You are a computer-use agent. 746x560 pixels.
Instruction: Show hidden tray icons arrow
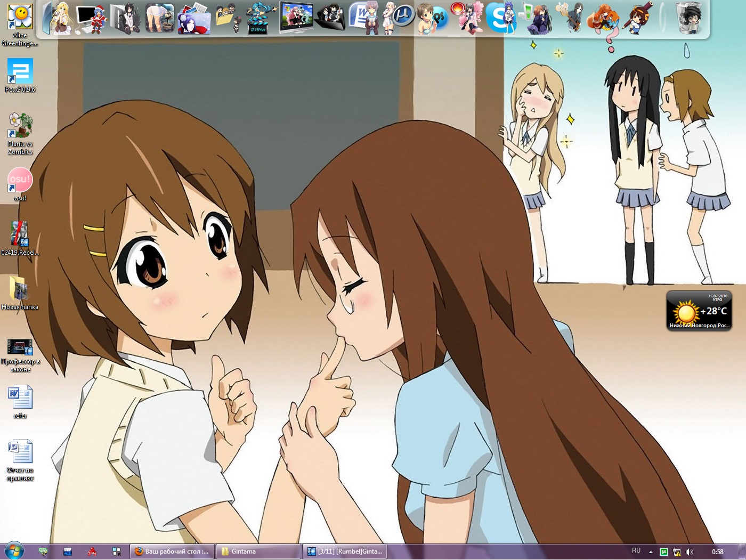pyautogui.click(x=651, y=551)
